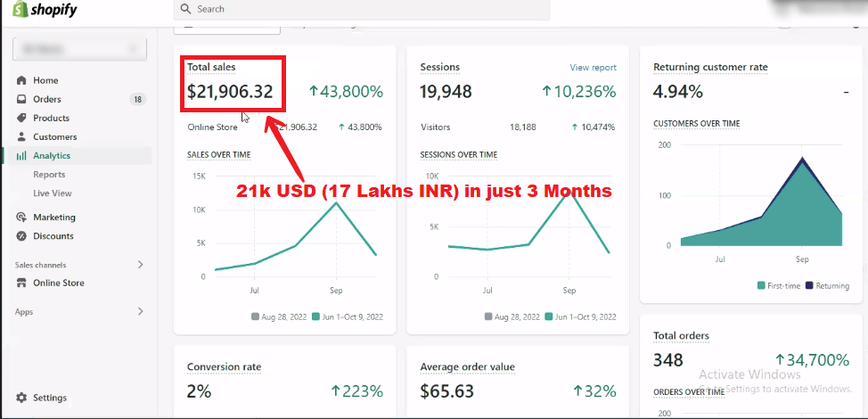Open Settings via gear icon
The image size is (868, 419).
pyautogui.click(x=21, y=398)
